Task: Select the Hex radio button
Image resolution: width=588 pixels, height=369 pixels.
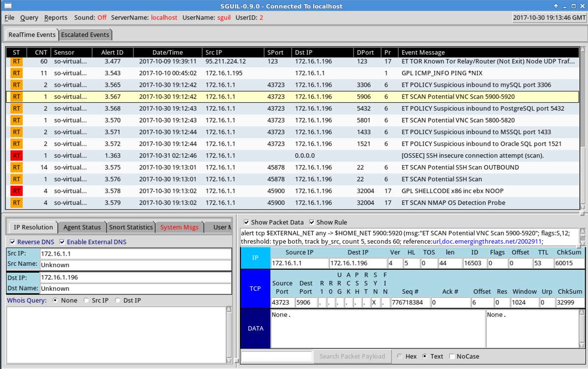Action: tap(400, 357)
